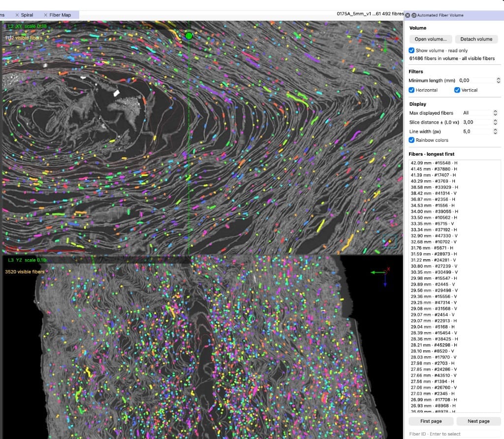Select fiber 41.39 mm #17407 H

tap(454, 175)
